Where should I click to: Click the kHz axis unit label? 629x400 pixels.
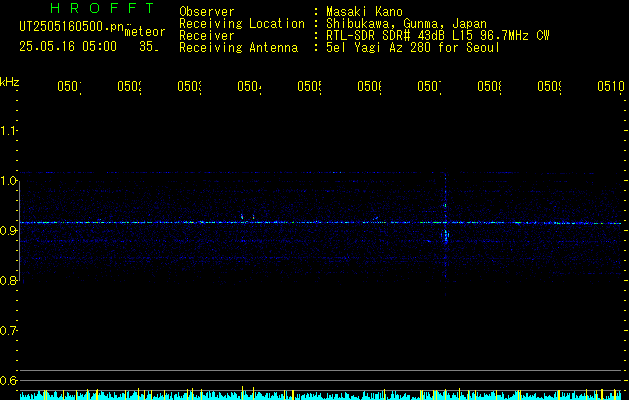pos(10,82)
